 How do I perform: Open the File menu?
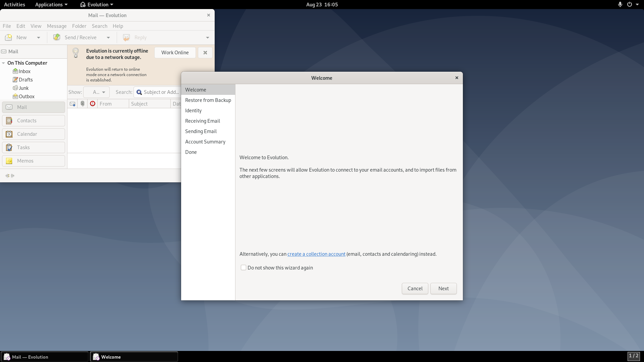(7, 26)
